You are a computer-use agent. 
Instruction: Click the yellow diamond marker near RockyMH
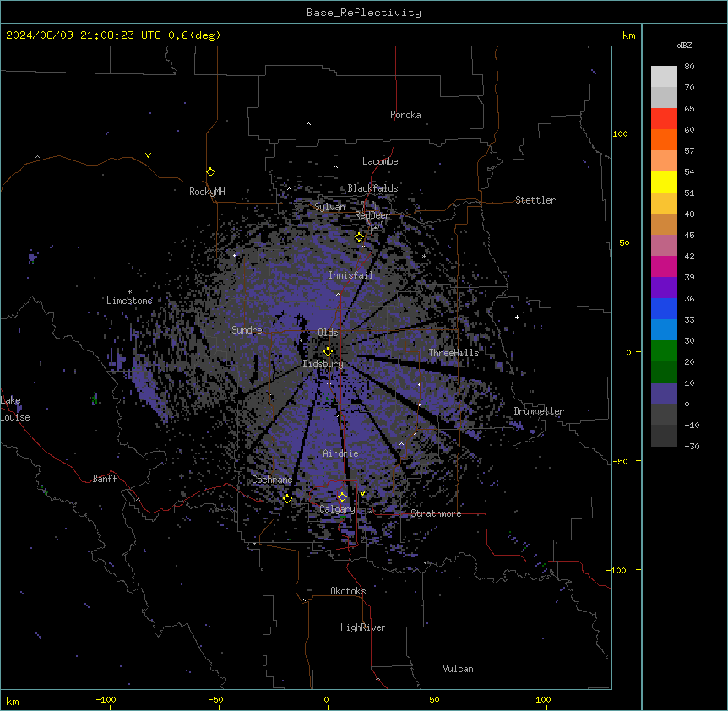pyautogui.click(x=211, y=172)
